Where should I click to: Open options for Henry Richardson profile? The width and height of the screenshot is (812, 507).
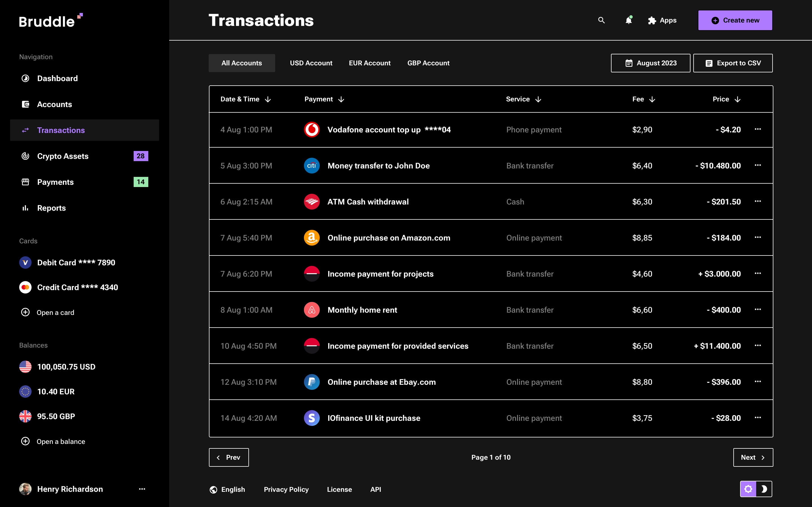(142, 489)
